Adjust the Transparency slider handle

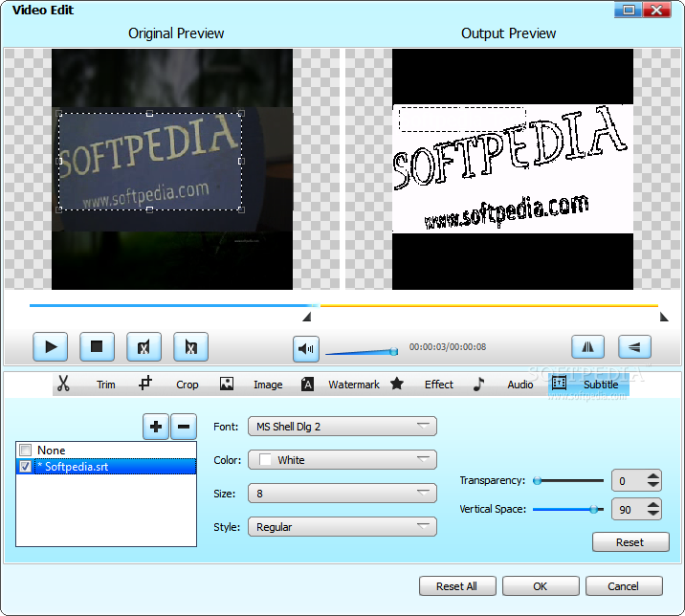(538, 480)
